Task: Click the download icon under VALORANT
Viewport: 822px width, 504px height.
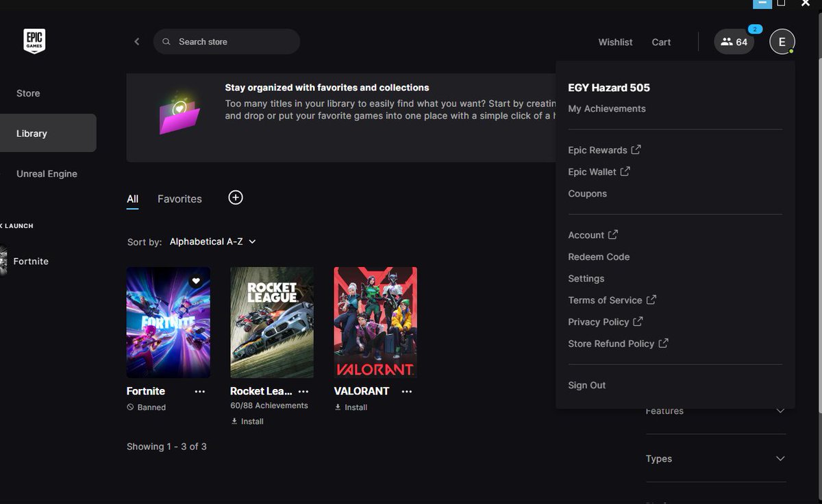Action: click(x=338, y=407)
